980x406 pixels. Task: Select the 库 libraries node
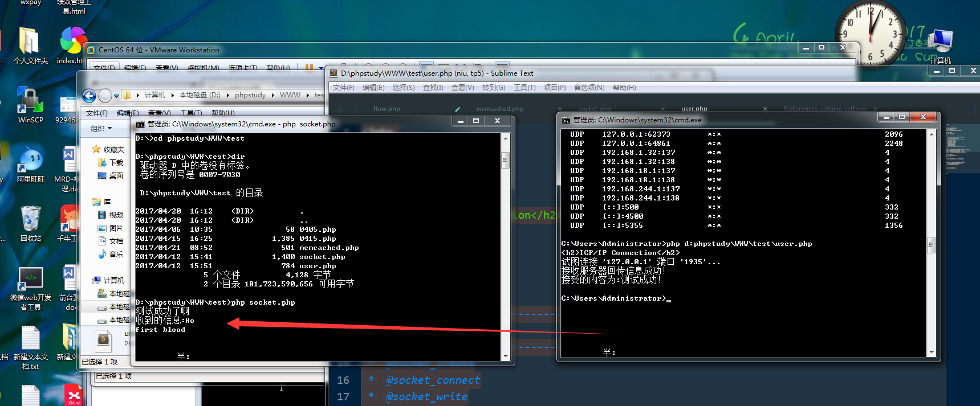point(101,202)
